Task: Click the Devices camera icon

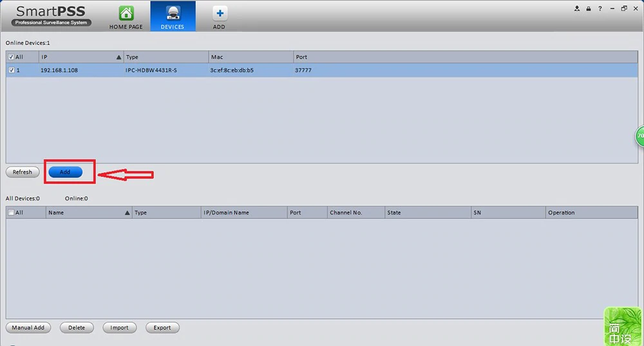Action: pos(173,13)
